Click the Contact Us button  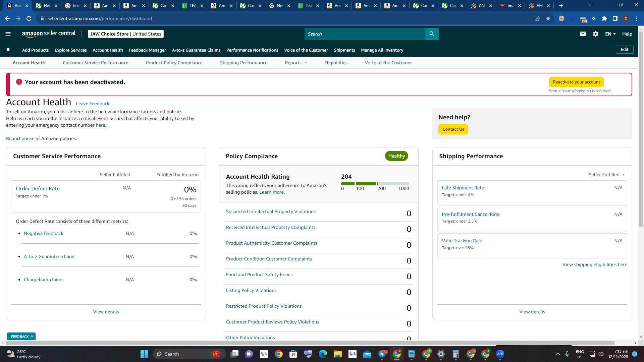[x=453, y=129]
